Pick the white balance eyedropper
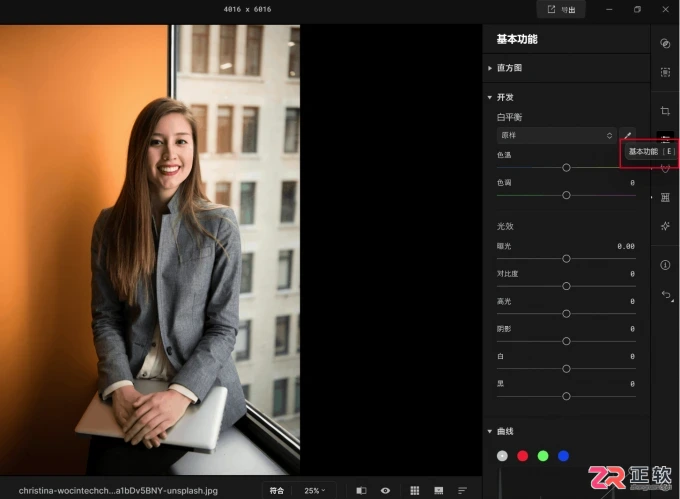 [x=628, y=135]
